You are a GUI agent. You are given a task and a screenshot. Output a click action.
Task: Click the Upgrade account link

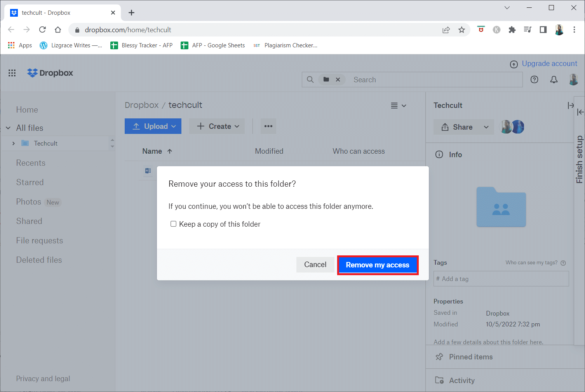coord(549,64)
